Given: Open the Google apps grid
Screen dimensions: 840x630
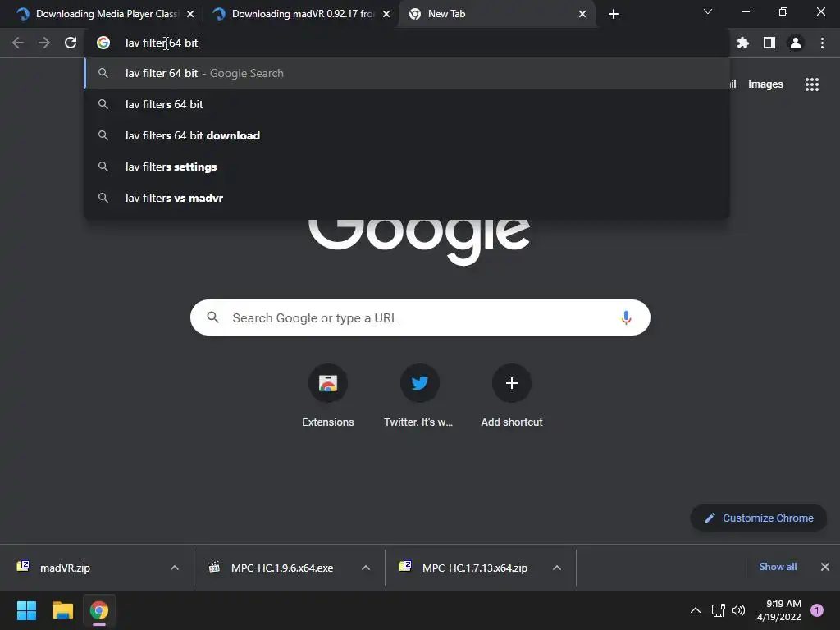Looking at the screenshot, I should (812, 84).
